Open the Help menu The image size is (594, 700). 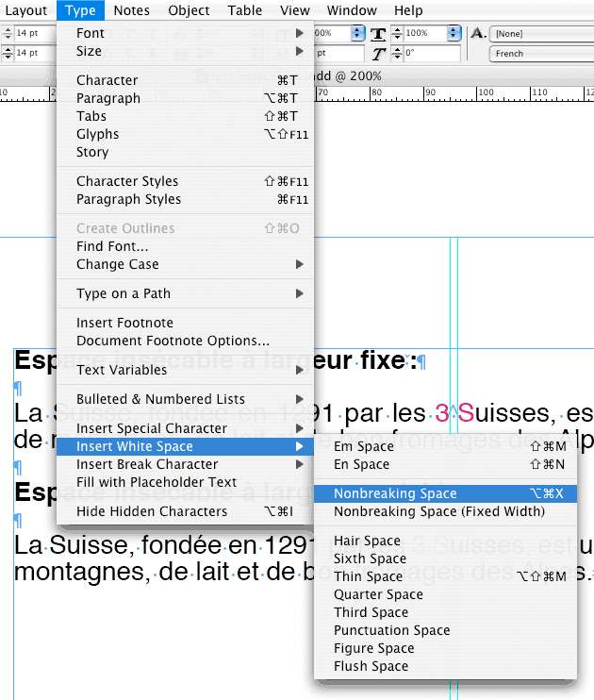point(408,10)
